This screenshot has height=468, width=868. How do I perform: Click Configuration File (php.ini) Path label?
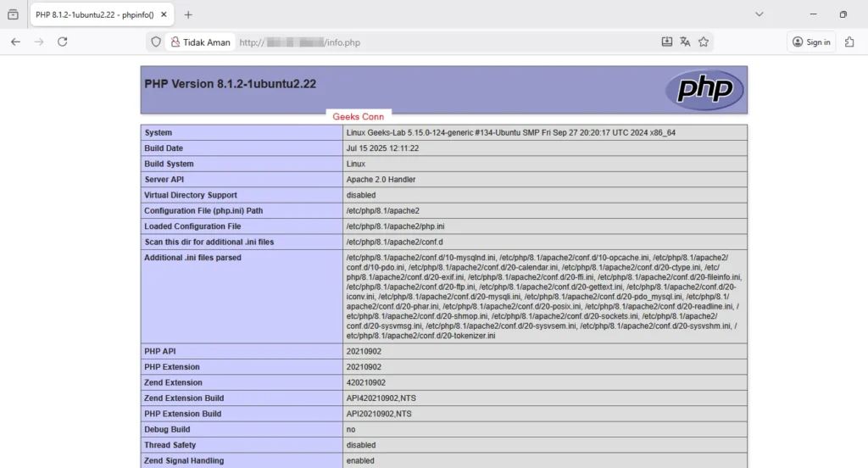(x=203, y=211)
